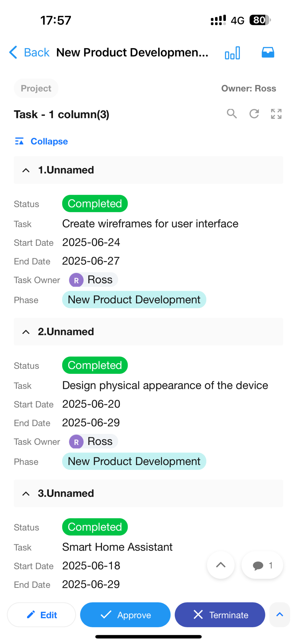
Task: Collapse the 1.Unnamed task section
Action: [26, 170]
